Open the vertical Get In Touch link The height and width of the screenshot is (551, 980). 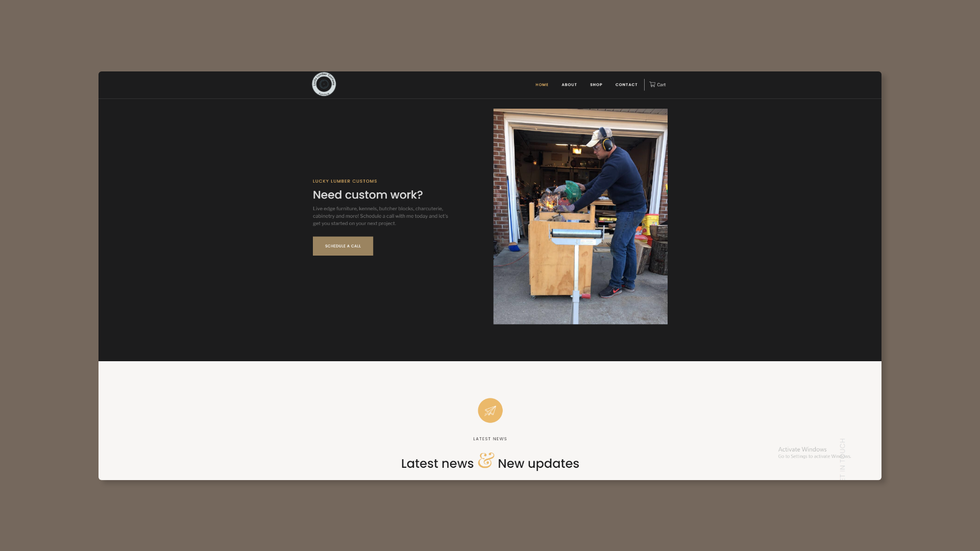[x=842, y=459]
